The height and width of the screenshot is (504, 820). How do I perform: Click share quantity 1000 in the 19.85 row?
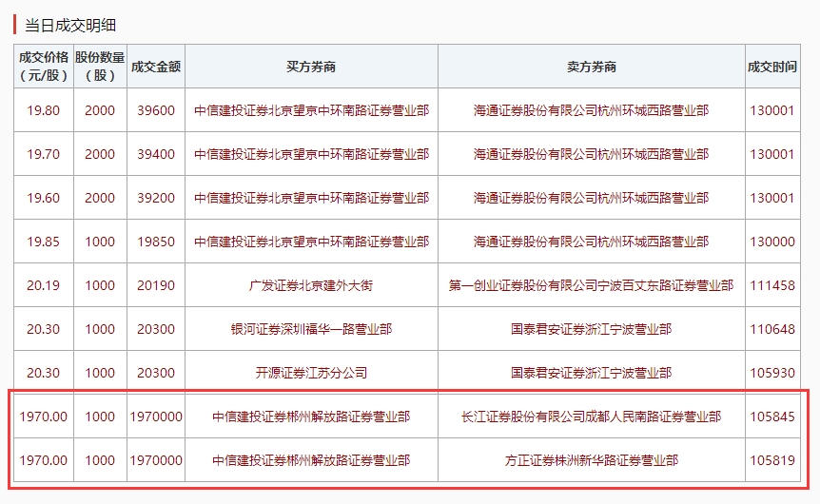[x=100, y=242]
